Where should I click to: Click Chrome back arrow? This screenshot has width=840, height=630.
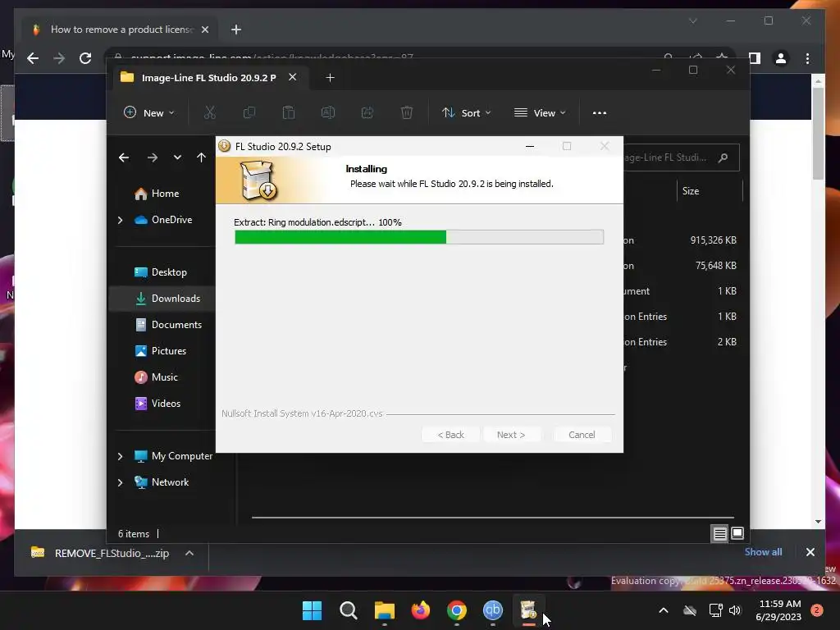point(33,58)
